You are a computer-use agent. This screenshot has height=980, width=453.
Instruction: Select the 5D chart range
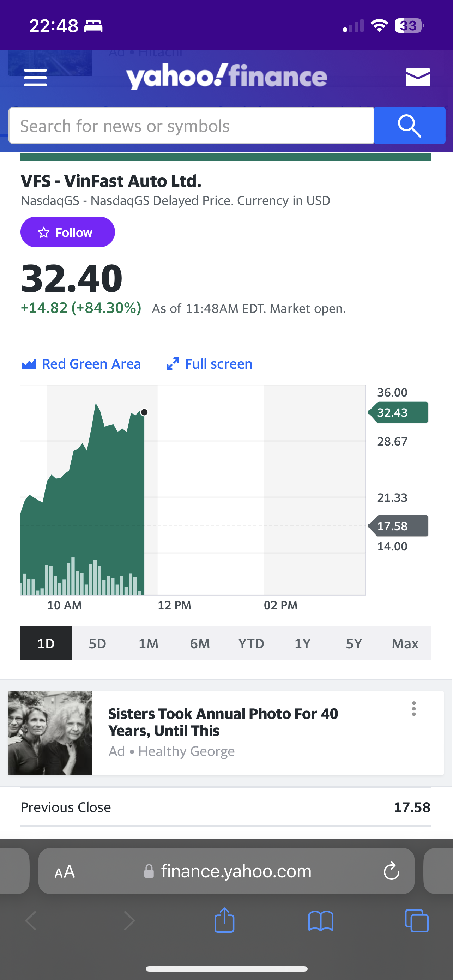click(x=97, y=643)
